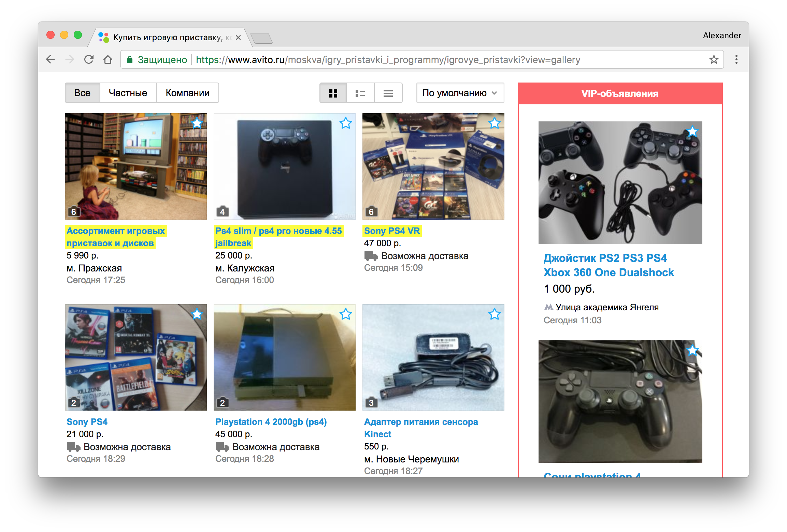The height and width of the screenshot is (532, 787).
Task: Favorite the Sony PS4 VR listing star
Action: pyautogui.click(x=494, y=123)
